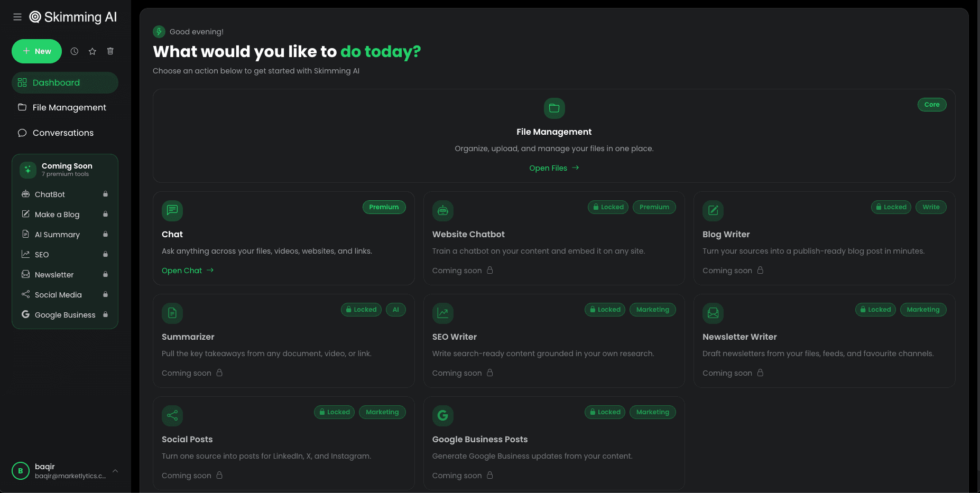Screen dimensions: 980x493
Task: Click the SEO Writer chart icon
Action: 443,313
